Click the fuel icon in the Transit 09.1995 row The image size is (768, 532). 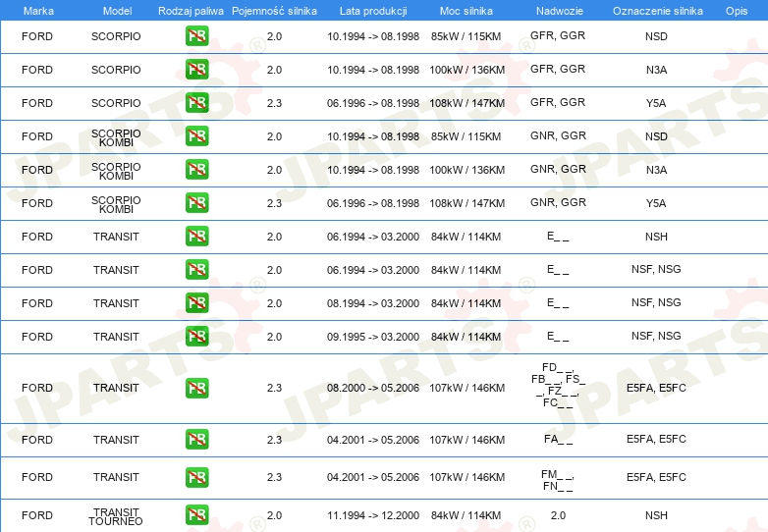pyautogui.click(x=196, y=336)
